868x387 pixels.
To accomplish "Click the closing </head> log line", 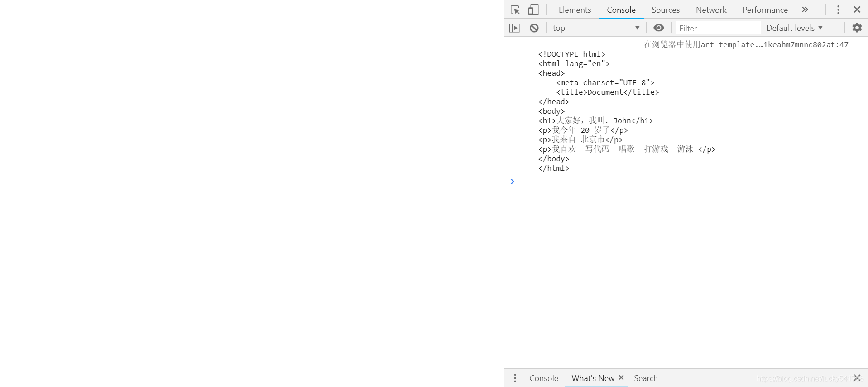I will click(x=553, y=102).
